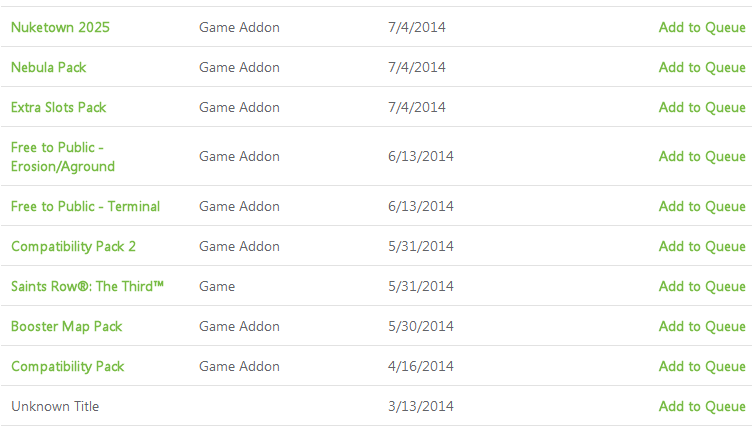
Task: Add Unknown Title to queue
Action: pos(702,406)
